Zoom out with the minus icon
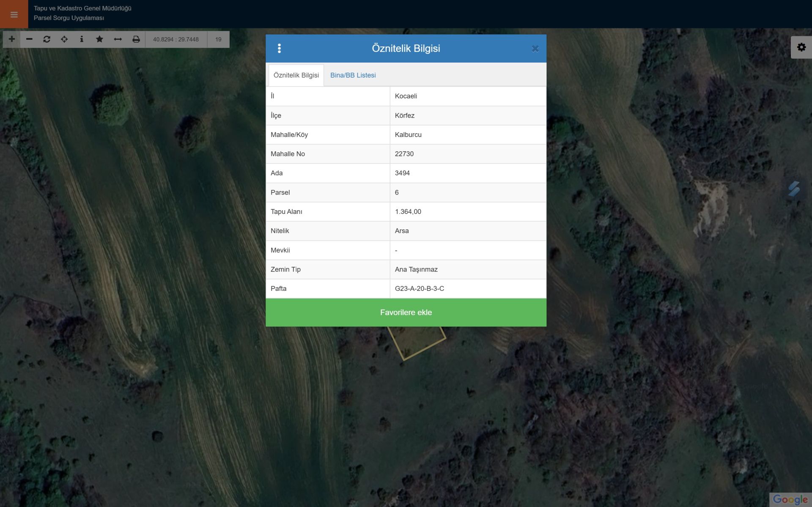Screen dimensions: 812x507 [29, 39]
